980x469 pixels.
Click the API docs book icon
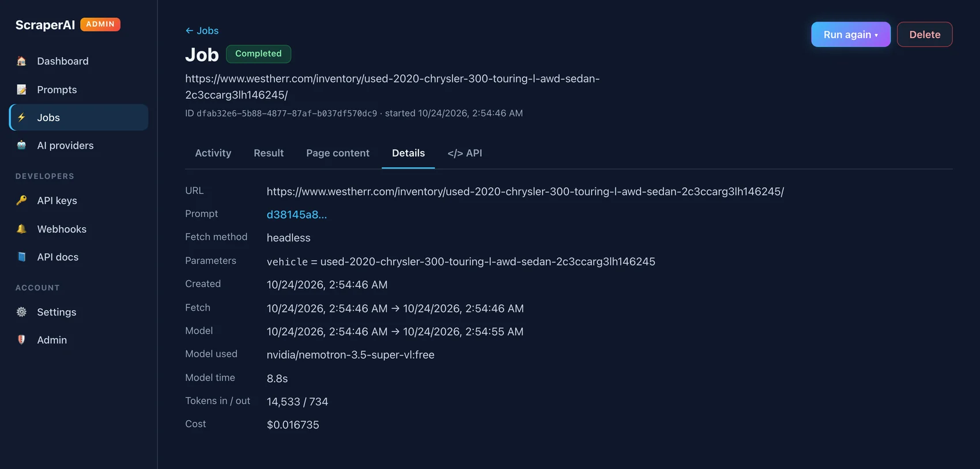coord(21,257)
